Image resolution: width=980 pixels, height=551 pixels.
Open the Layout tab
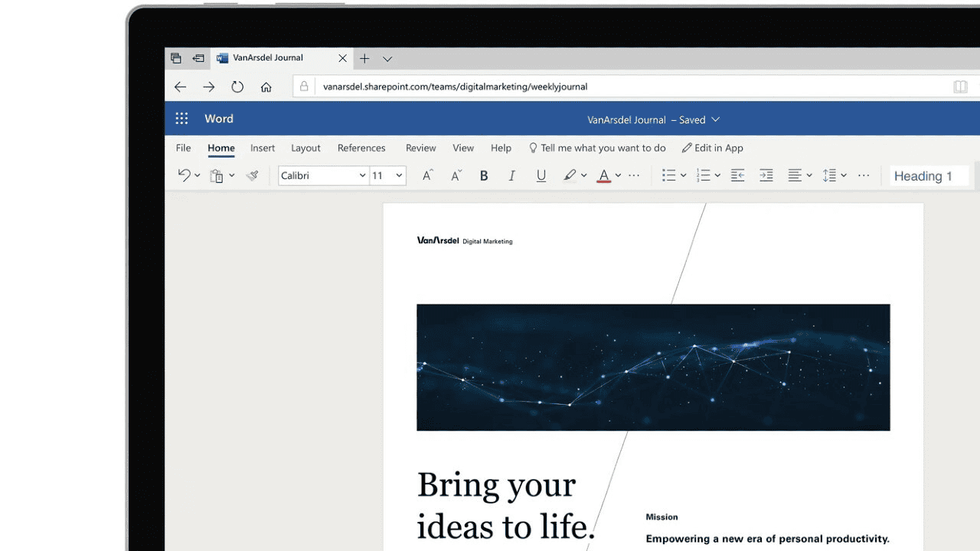click(x=305, y=148)
